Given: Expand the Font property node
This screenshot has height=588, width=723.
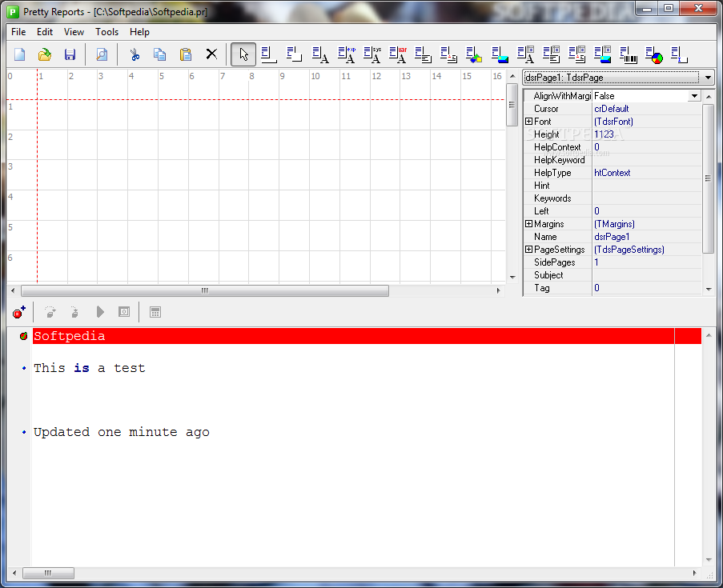Looking at the screenshot, I should pos(529,121).
